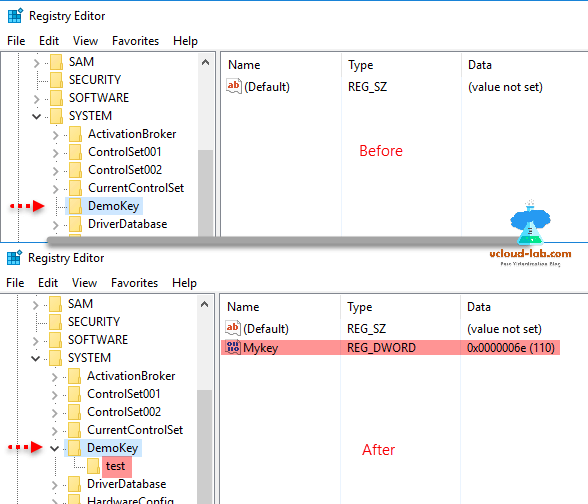This screenshot has height=504, width=588.
Task: Select DemoKey folder icon in bottom window
Action: 75,448
